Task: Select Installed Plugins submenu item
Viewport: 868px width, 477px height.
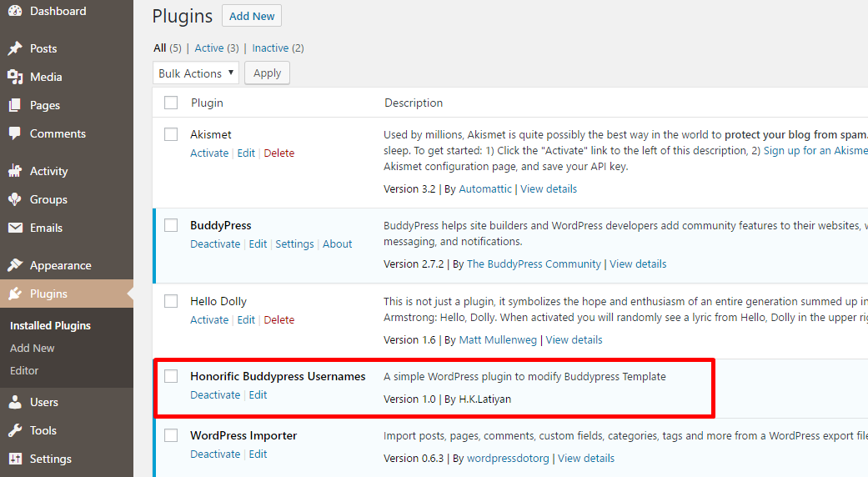Action: click(x=50, y=325)
